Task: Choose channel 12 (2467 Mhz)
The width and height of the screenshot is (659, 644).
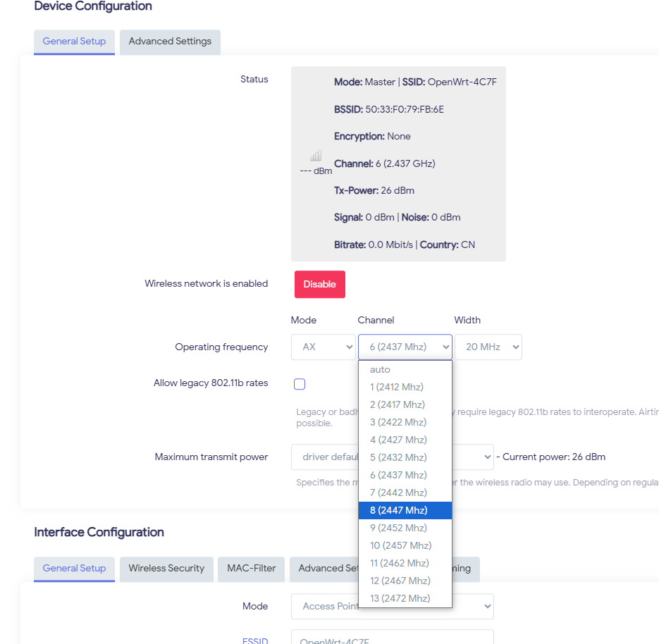Action: coord(405,581)
